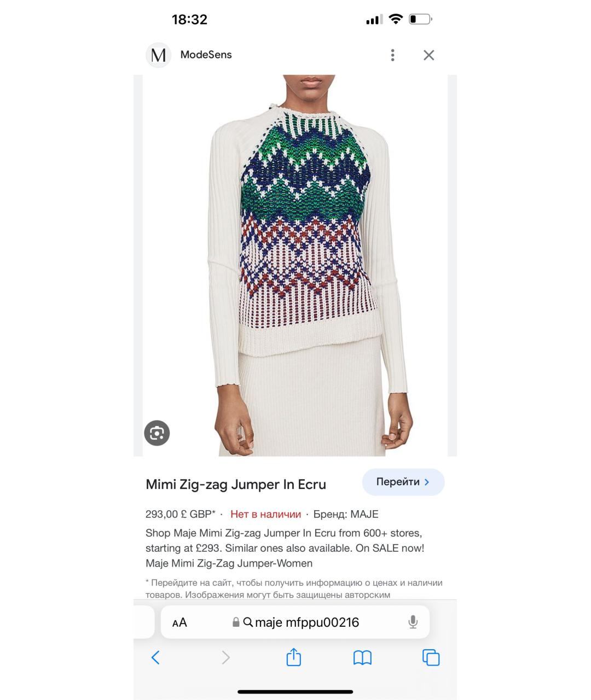591x700 pixels.
Task: Open Safari bookmarks book icon
Action: tap(362, 657)
